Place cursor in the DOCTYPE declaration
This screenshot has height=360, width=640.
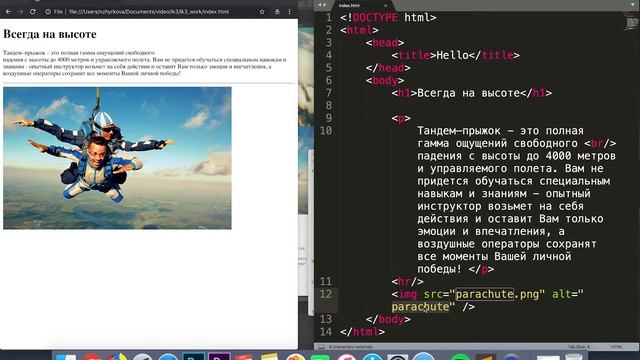tap(388, 18)
